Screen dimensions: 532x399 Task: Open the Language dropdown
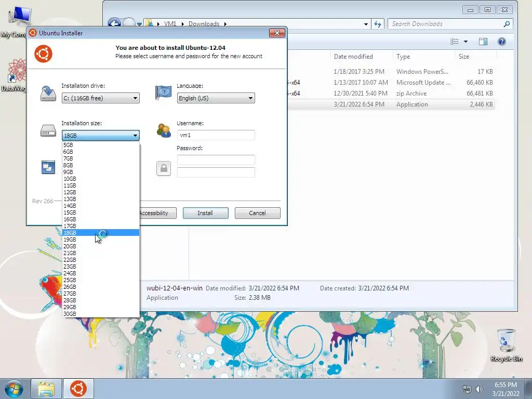pos(216,98)
